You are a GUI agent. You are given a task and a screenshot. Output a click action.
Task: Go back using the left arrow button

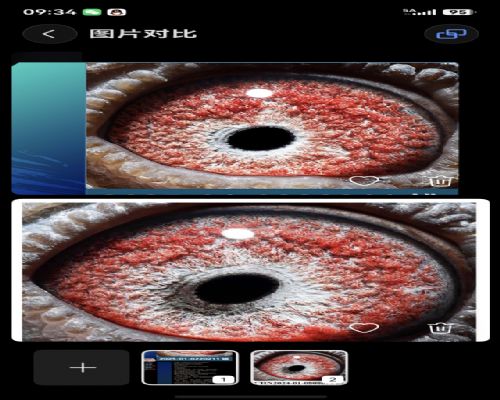pyautogui.click(x=50, y=34)
